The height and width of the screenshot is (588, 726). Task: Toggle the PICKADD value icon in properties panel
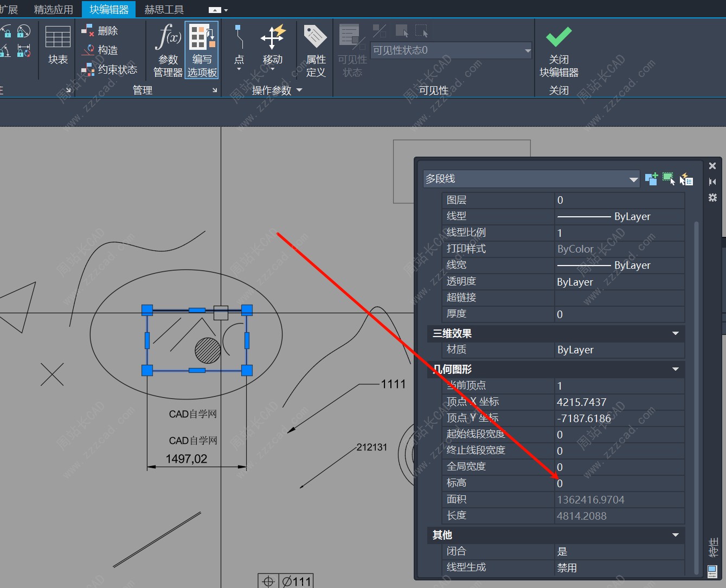click(x=651, y=179)
